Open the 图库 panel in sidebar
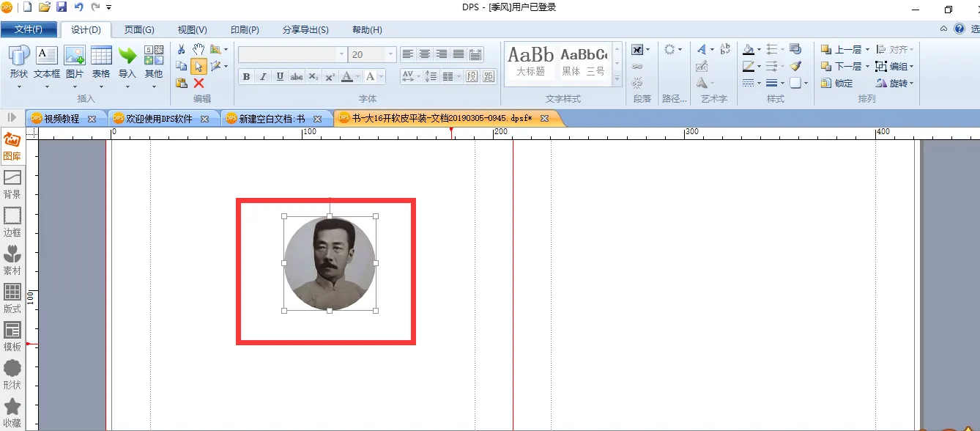The width and height of the screenshot is (980, 431). click(12, 146)
